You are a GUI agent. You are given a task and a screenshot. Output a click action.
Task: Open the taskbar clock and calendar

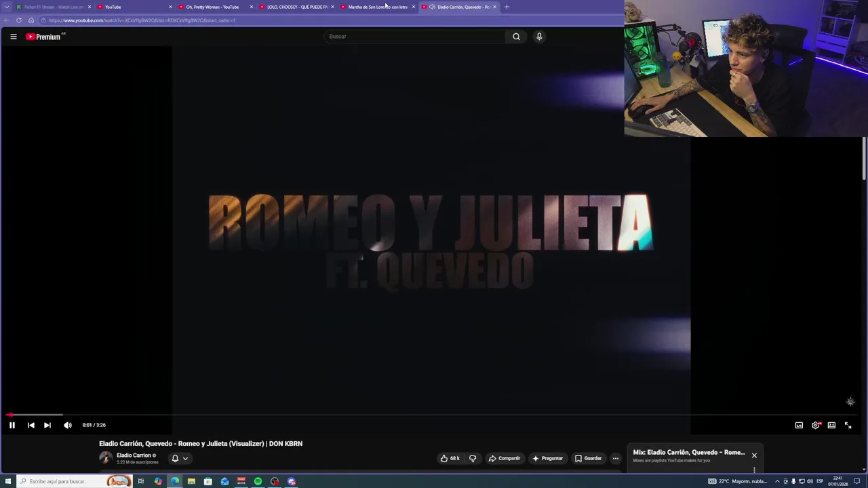pos(837,481)
